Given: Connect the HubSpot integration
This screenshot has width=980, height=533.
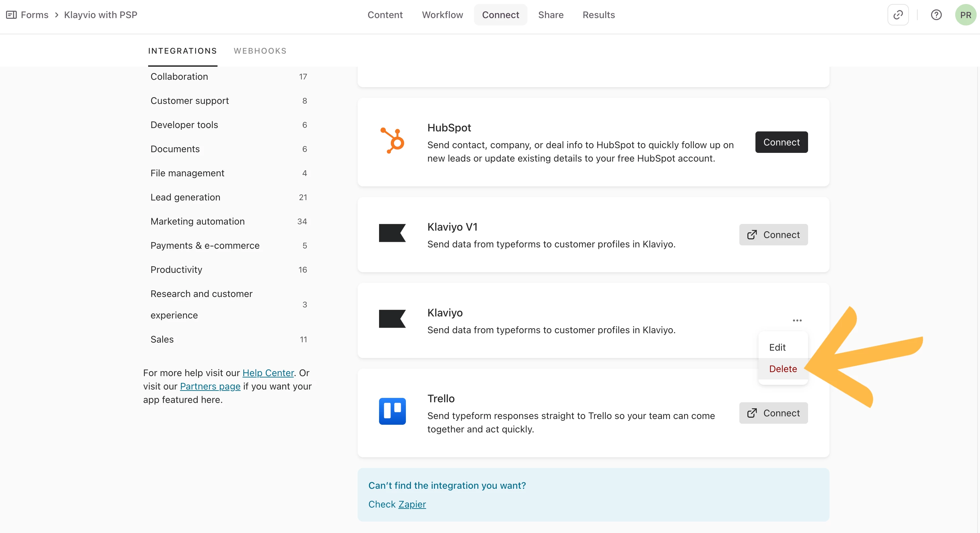Looking at the screenshot, I should tap(781, 142).
